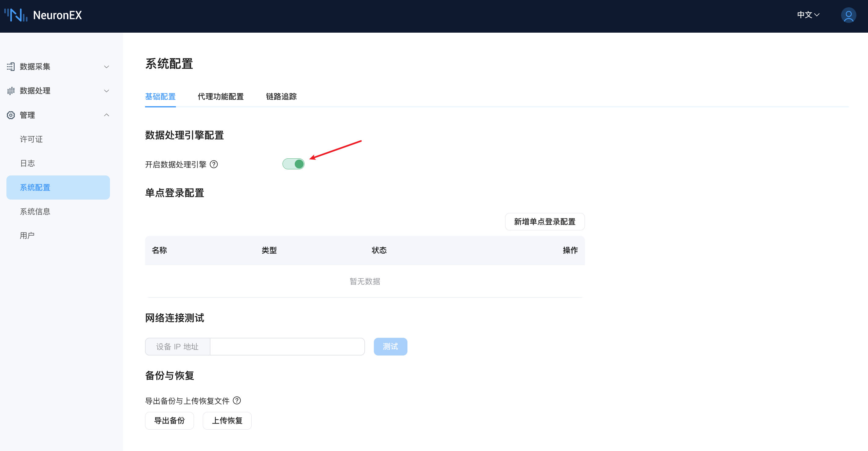Focus the 设备 IP 地址 input field
Viewport: 868px width, 451px height.
tap(287, 347)
